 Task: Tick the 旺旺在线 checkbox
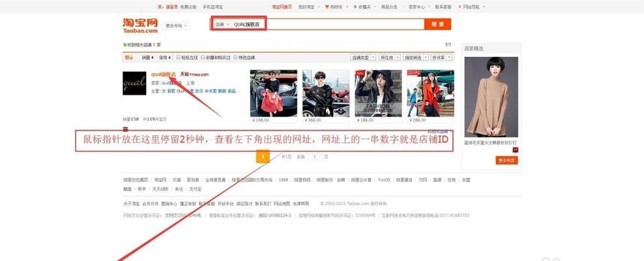coord(178,57)
